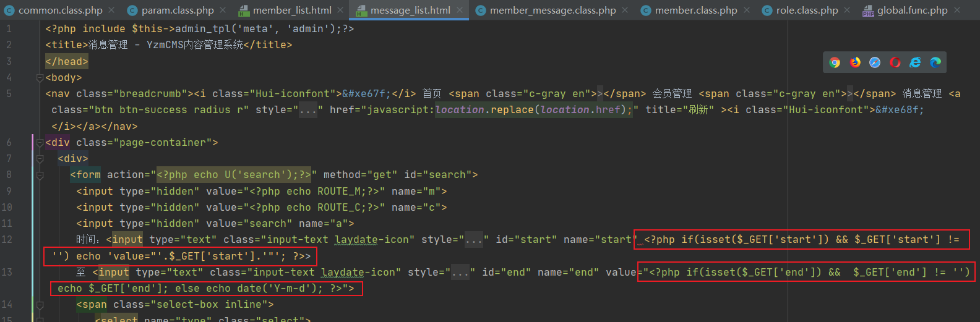The width and height of the screenshot is (980, 322).
Task: Switch to member_list.html tab
Action: tap(291, 10)
